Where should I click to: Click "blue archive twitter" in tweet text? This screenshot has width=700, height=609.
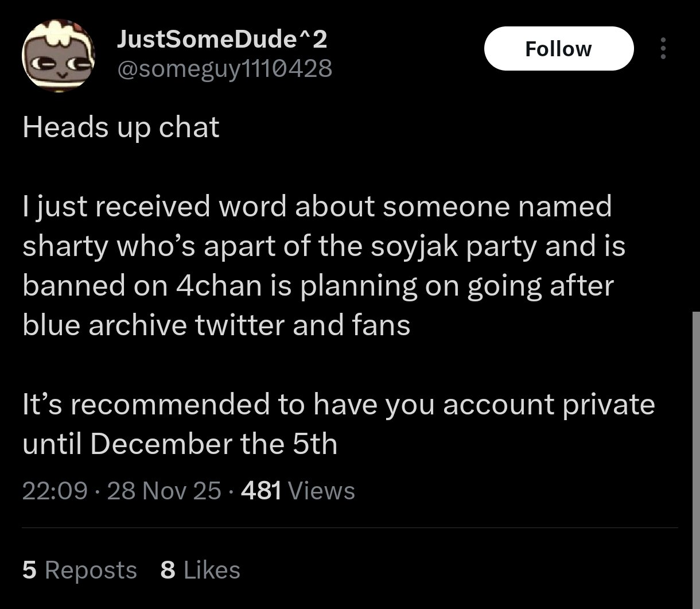pyautogui.click(x=153, y=325)
